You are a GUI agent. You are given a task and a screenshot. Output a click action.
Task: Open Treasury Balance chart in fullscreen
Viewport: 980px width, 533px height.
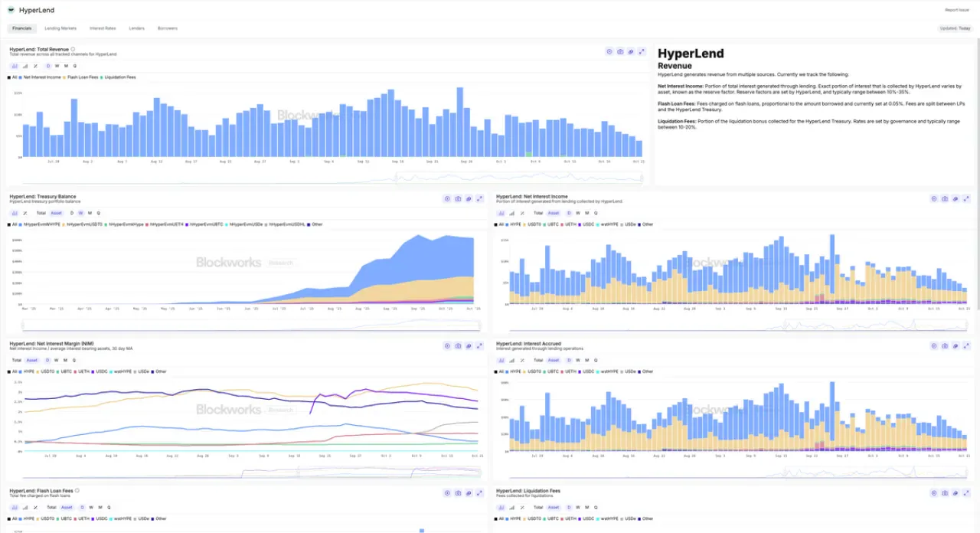479,198
